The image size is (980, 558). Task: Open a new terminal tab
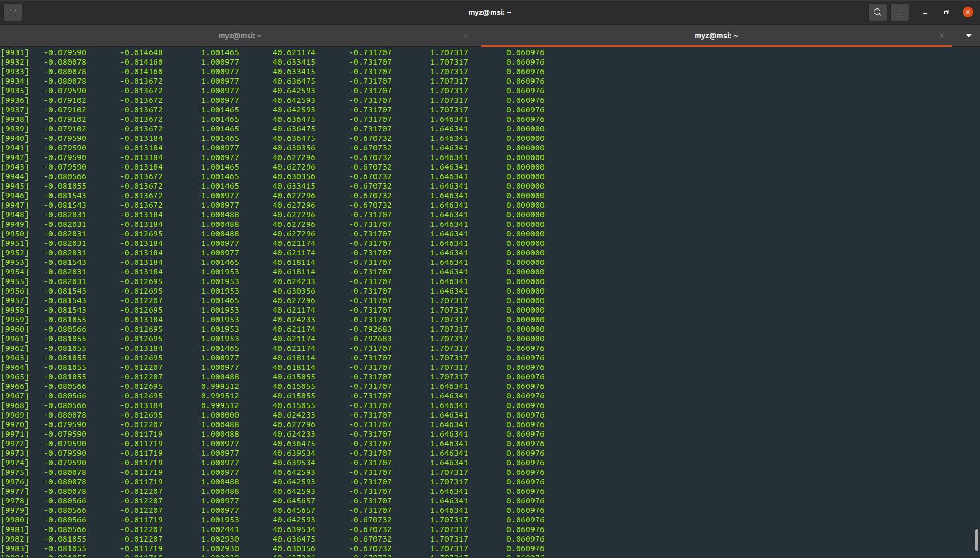pyautogui.click(x=13, y=12)
